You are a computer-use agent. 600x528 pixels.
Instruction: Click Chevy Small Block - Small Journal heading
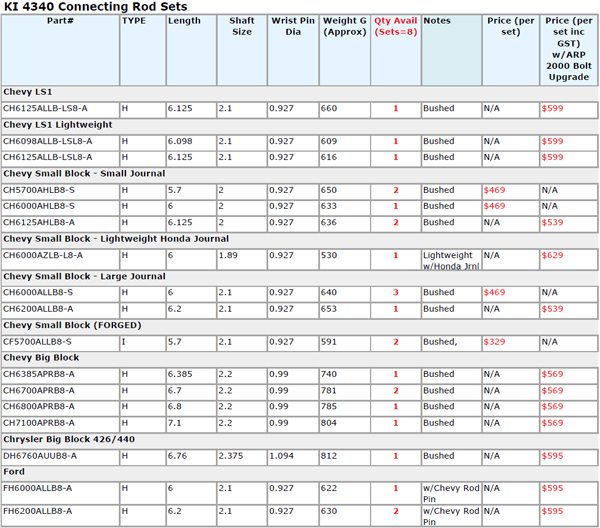tap(84, 173)
